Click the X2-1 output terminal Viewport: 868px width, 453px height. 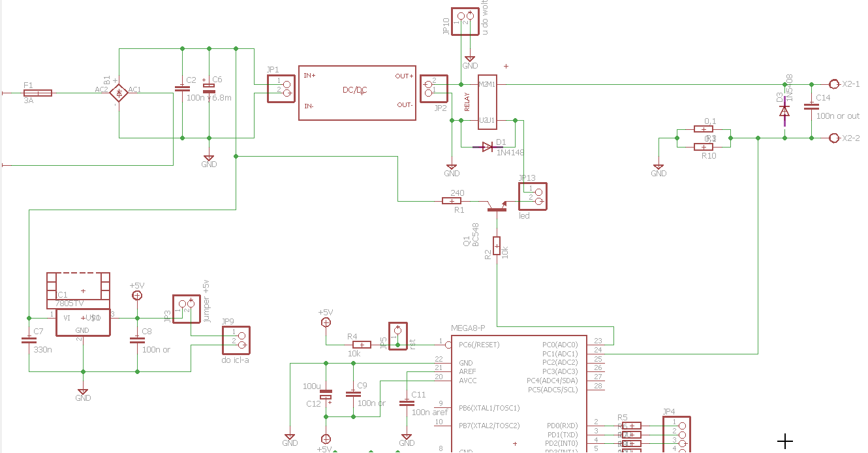833,84
